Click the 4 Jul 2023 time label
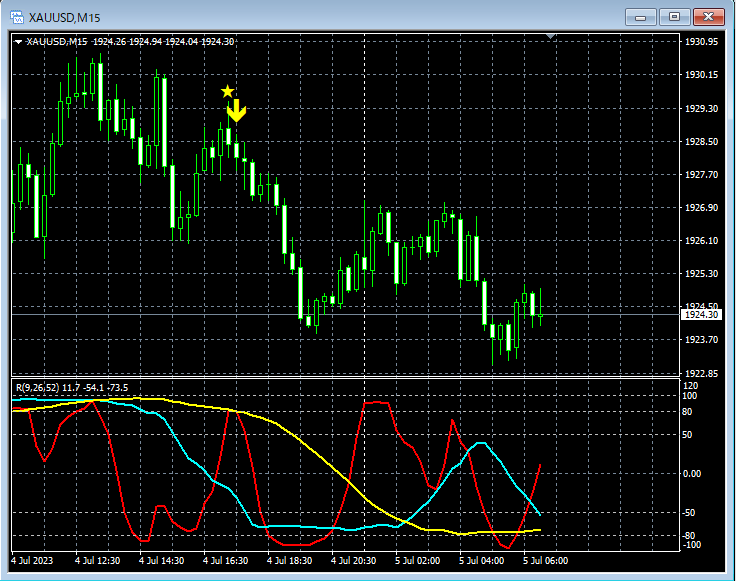 32,561
